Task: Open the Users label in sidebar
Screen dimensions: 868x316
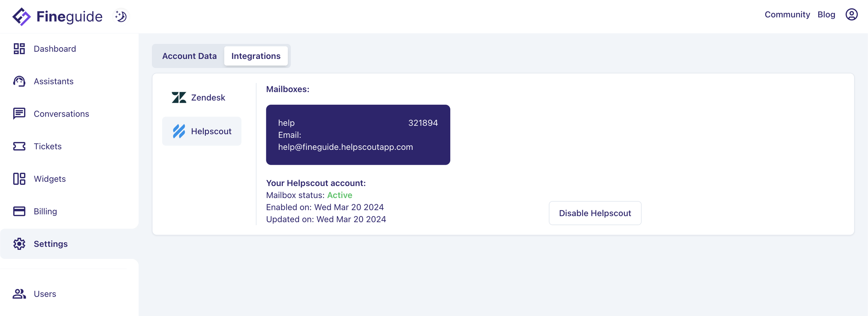Action: (x=45, y=294)
